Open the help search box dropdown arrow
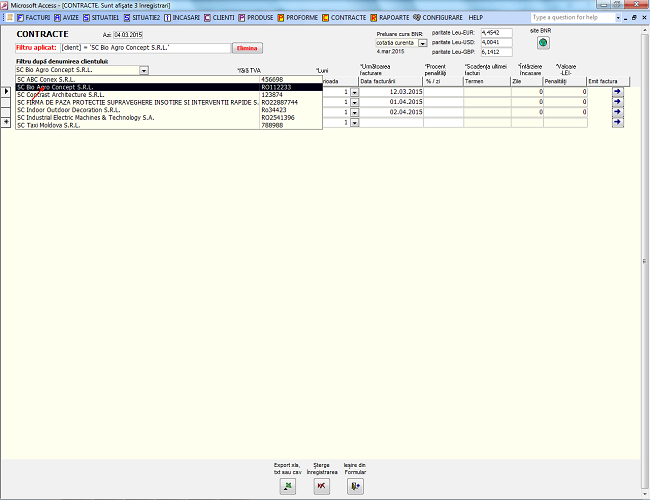650x500 pixels. [x=618, y=17]
